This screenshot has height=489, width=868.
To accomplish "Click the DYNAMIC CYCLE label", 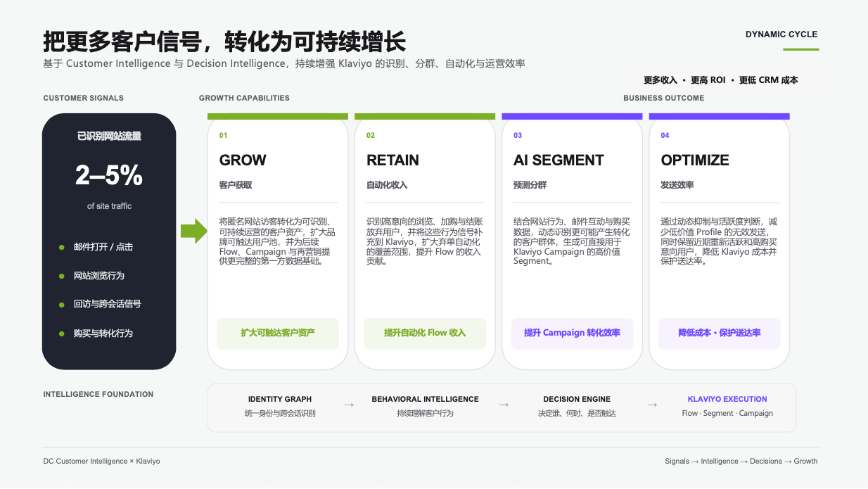I will [x=781, y=34].
